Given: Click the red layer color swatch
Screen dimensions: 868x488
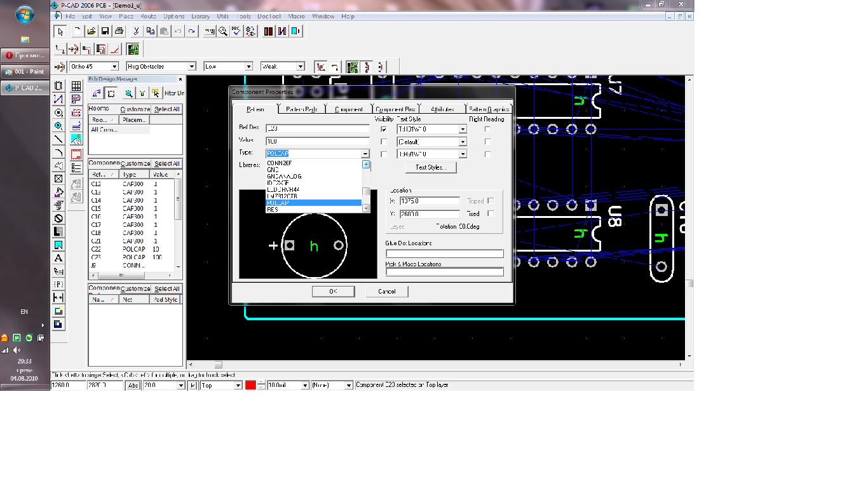Looking at the screenshot, I should coord(250,385).
